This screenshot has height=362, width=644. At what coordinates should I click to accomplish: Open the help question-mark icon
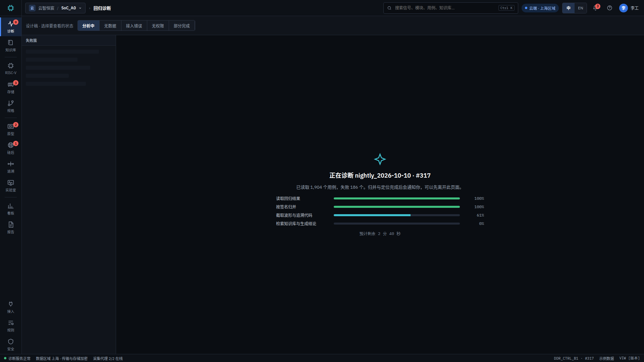tap(609, 8)
